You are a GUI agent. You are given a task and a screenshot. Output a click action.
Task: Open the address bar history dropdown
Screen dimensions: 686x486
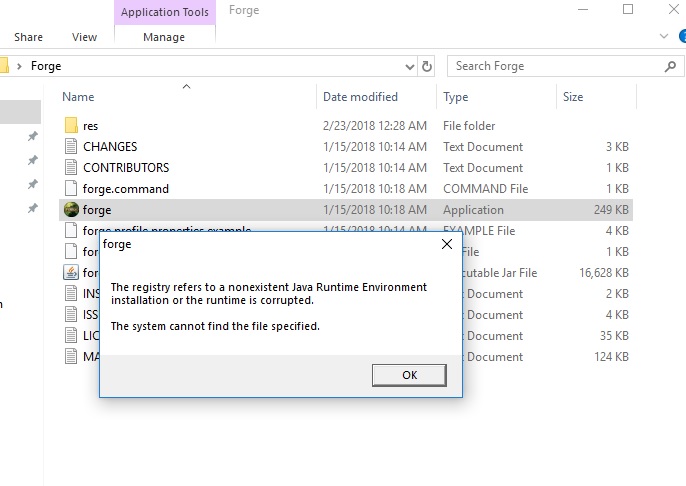409,66
